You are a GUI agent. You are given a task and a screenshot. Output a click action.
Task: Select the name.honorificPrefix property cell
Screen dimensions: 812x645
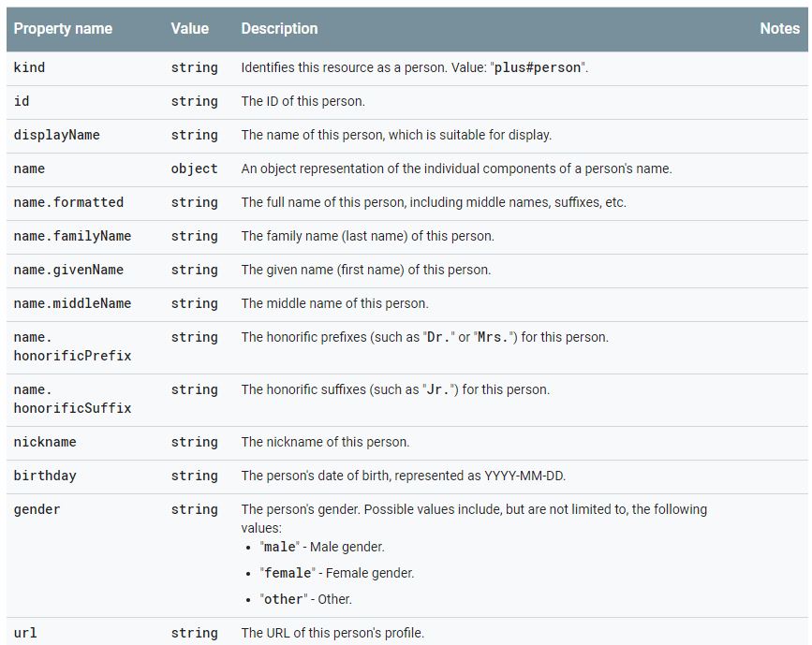(72, 346)
